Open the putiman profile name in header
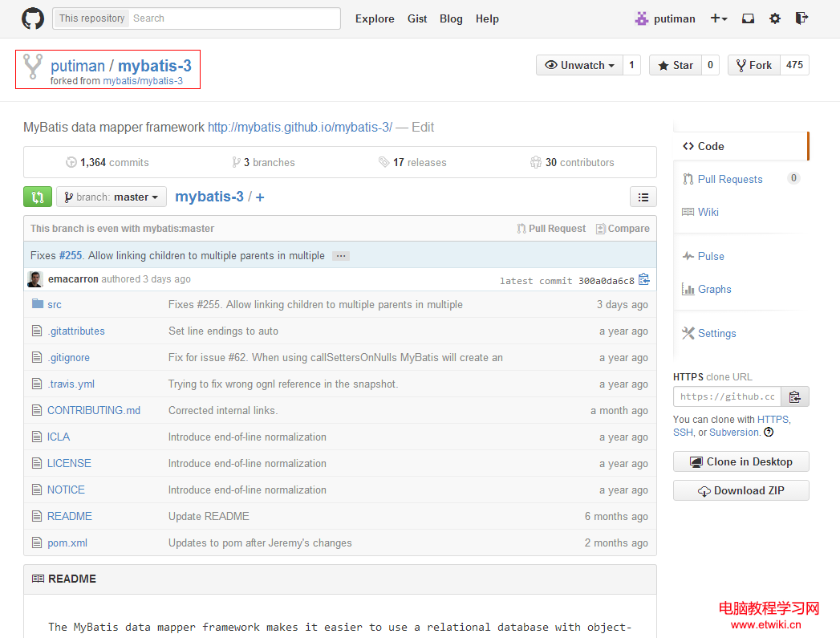The height and width of the screenshot is (638, 840). [x=675, y=18]
